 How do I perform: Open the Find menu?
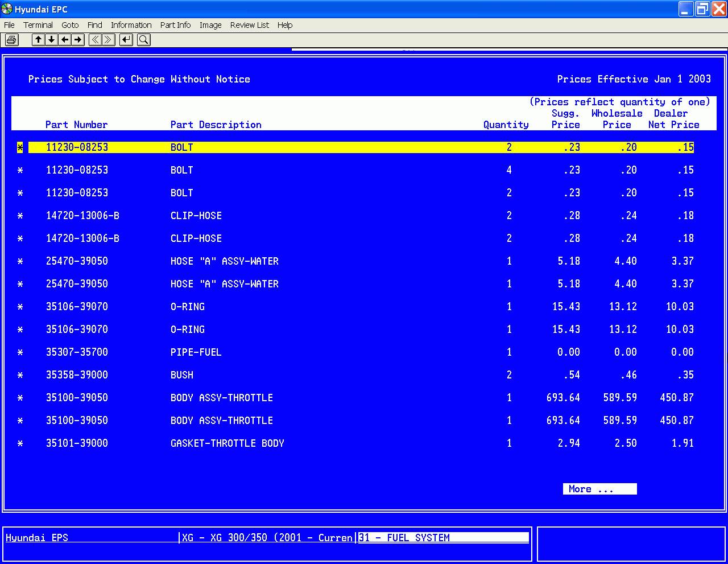(95, 25)
